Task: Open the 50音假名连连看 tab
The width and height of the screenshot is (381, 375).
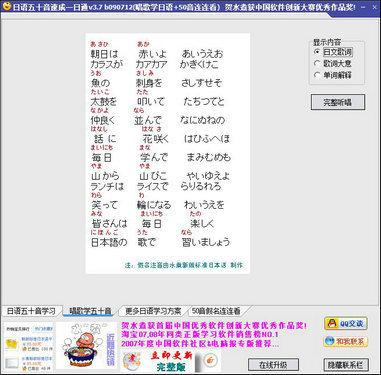Action: pos(216,311)
